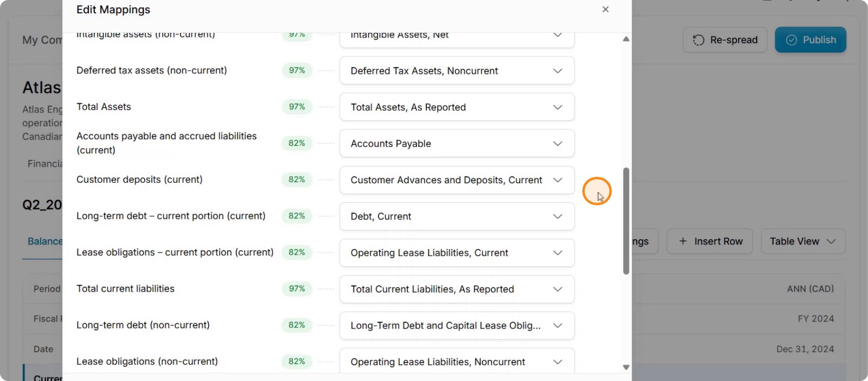The height and width of the screenshot is (381, 868).
Task: Open Operating Lease Liabilities, Noncurrent dropdown
Action: [457, 361]
